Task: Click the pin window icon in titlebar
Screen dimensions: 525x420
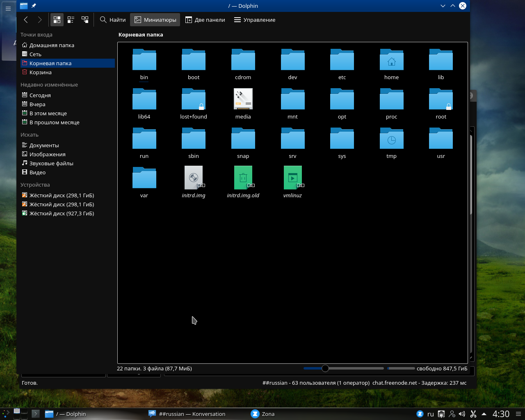Action: [x=34, y=6]
